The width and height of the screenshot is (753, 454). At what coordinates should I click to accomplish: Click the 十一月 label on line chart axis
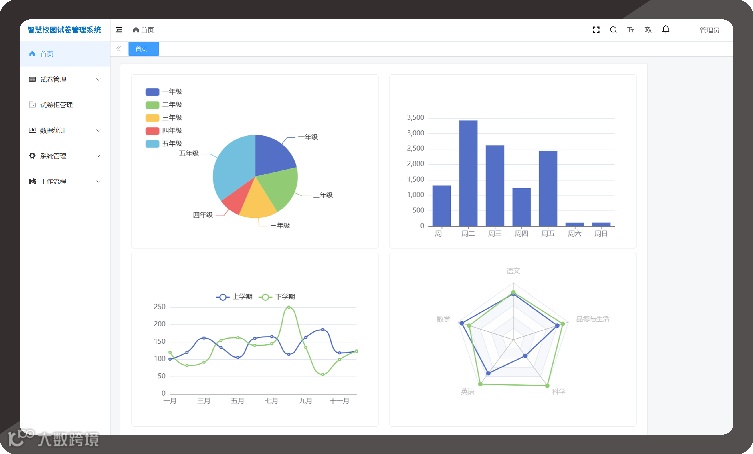pos(340,401)
